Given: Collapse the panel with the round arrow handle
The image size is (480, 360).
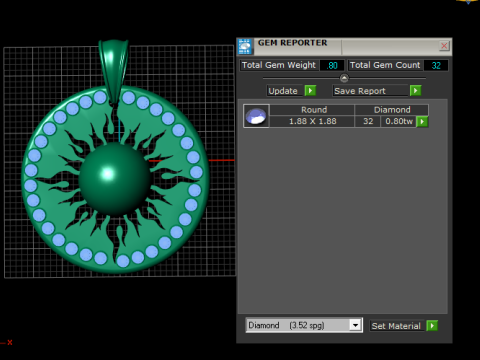Looking at the screenshot, I should point(344,78).
